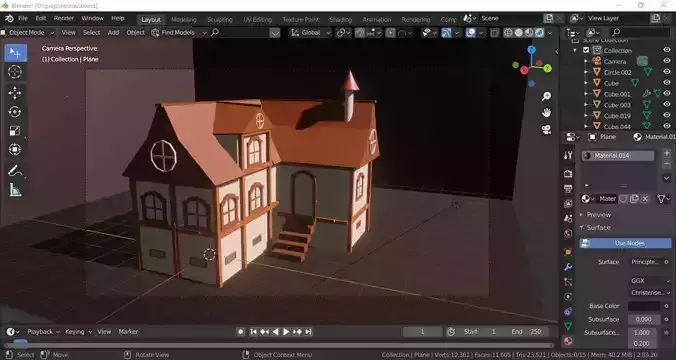
Task: Click the navigation gizmo Z axis
Action: pos(532,50)
